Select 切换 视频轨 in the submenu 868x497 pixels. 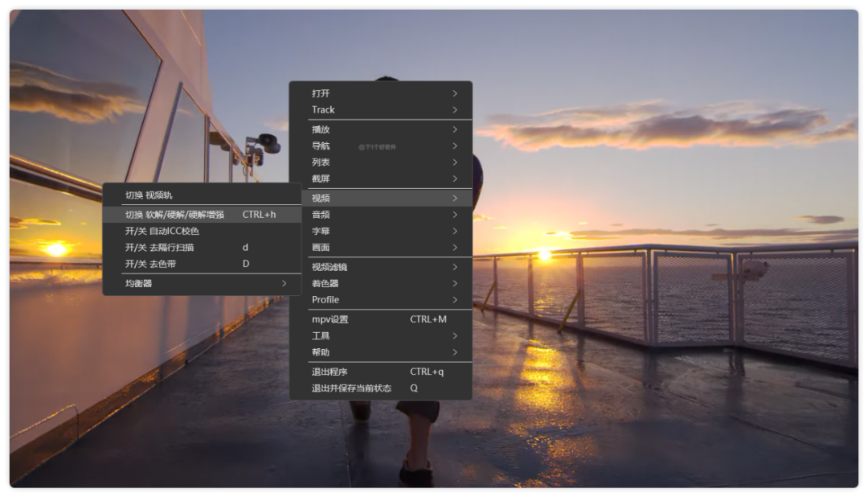(202, 195)
